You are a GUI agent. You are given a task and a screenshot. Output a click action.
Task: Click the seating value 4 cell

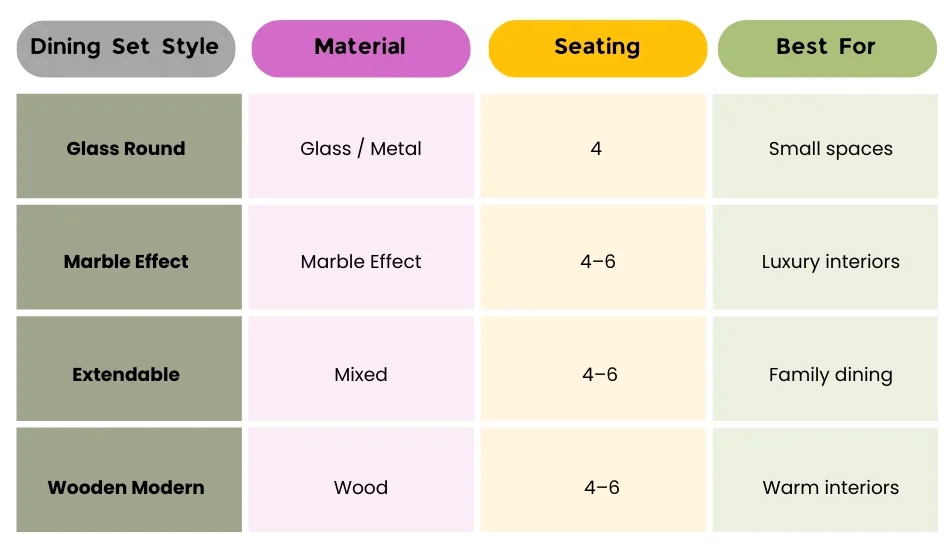(596, 148)
